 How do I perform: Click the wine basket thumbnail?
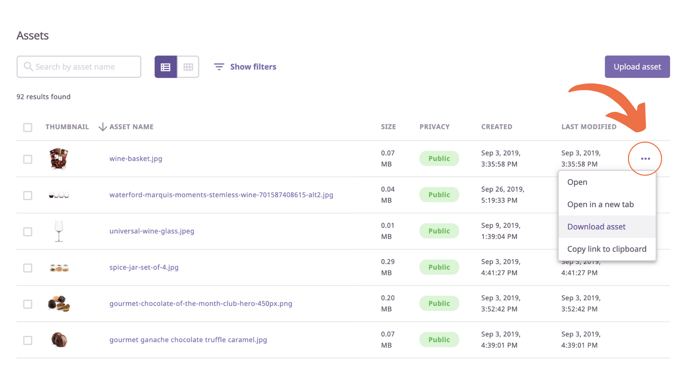[58, 158]
